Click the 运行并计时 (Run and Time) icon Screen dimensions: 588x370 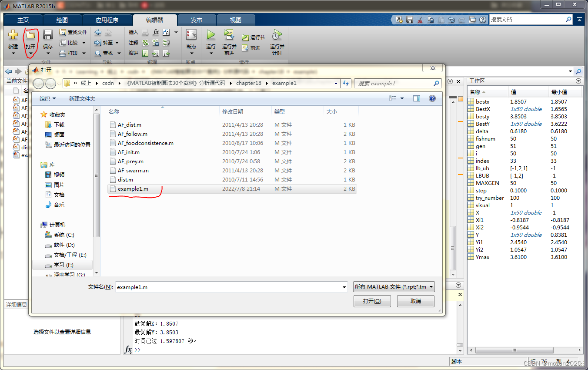pos(277,35)
